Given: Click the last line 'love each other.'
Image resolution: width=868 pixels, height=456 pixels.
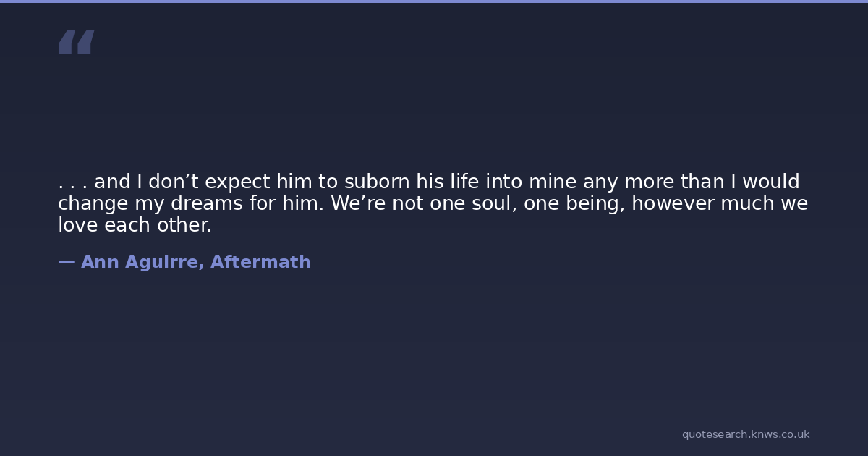Looking at the screenshot, I should click(135, 226).
